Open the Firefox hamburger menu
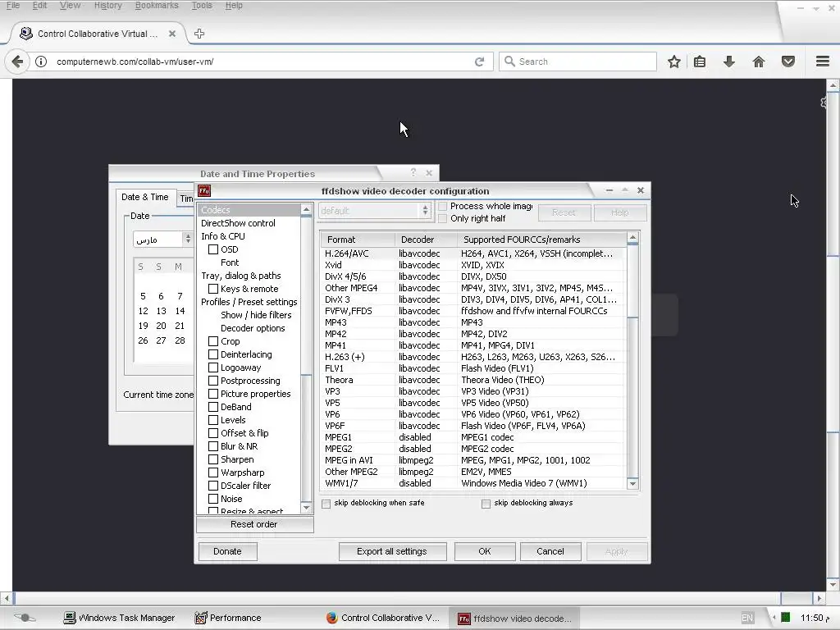Image resolution: width=840 pixels, height=630 pixels. (823, 62)
